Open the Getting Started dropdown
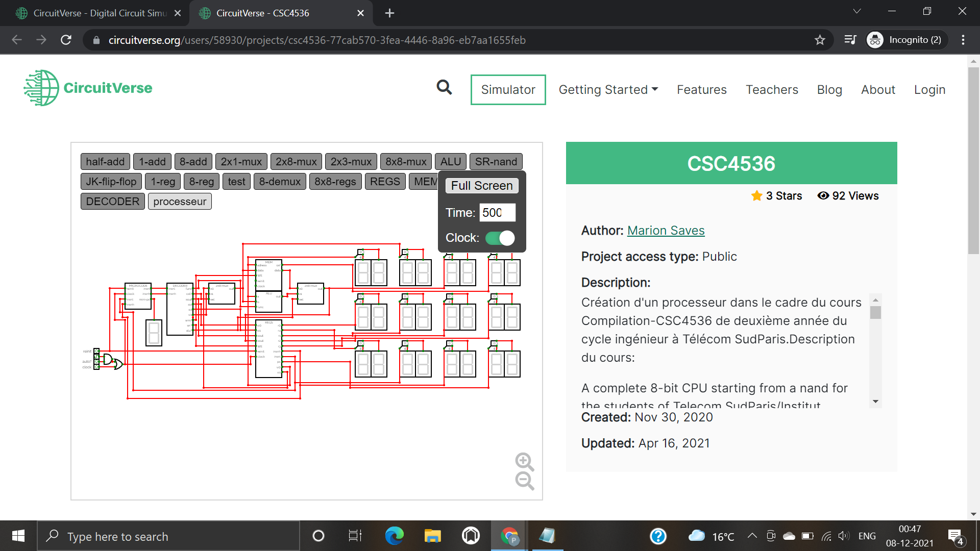The height and width of the screenshot is (551, 980). click(x=608, y=89)
